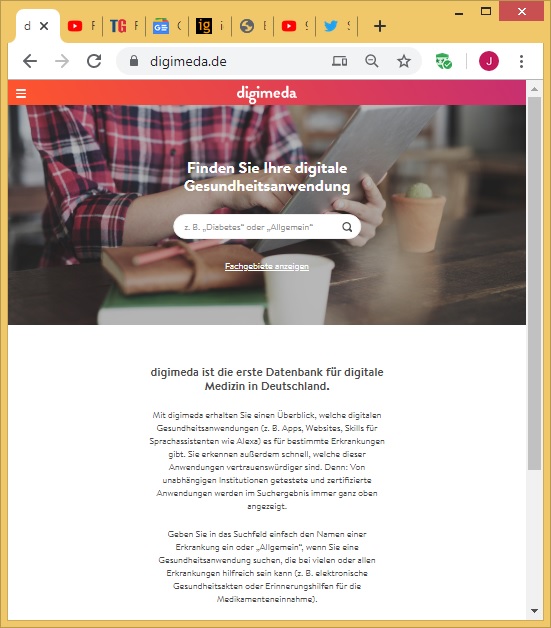Click the digimeda logo in header
This screenshot has height=628, width=551.
click(267, 93)
